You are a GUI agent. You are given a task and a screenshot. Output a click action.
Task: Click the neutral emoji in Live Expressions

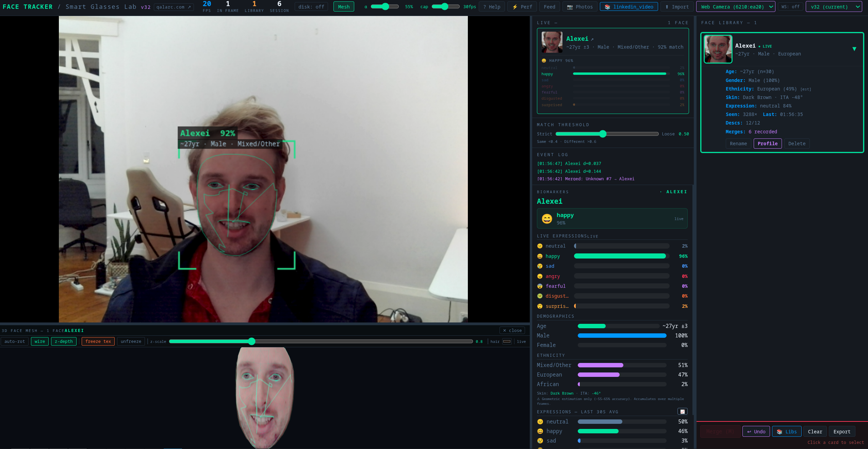[x=540, y=246]
